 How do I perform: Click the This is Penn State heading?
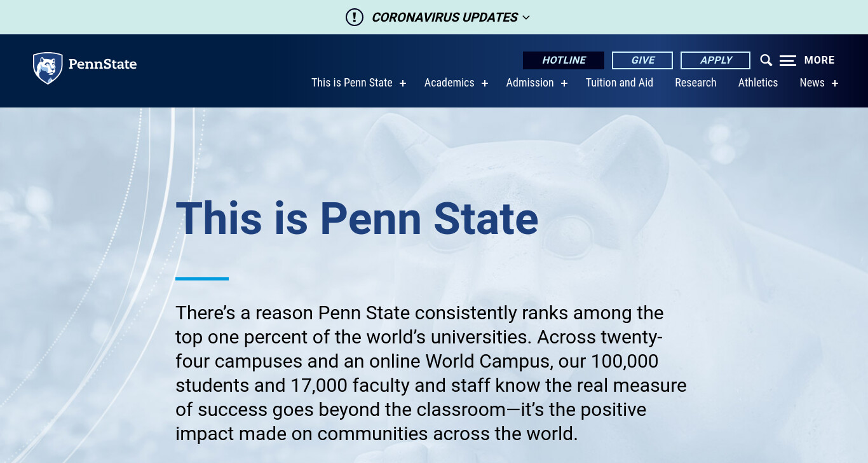[357, 219]
